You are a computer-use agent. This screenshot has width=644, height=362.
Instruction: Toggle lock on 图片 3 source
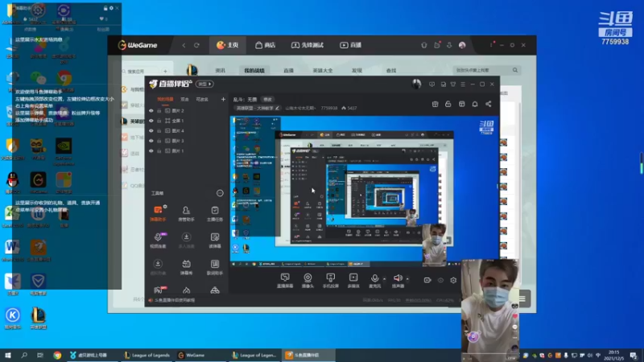click(159, 141)
